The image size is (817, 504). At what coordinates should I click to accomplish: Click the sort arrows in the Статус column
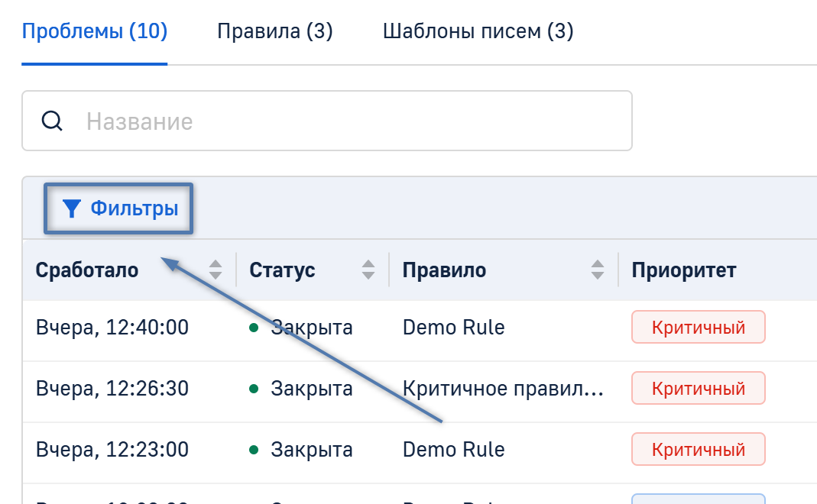368,270
